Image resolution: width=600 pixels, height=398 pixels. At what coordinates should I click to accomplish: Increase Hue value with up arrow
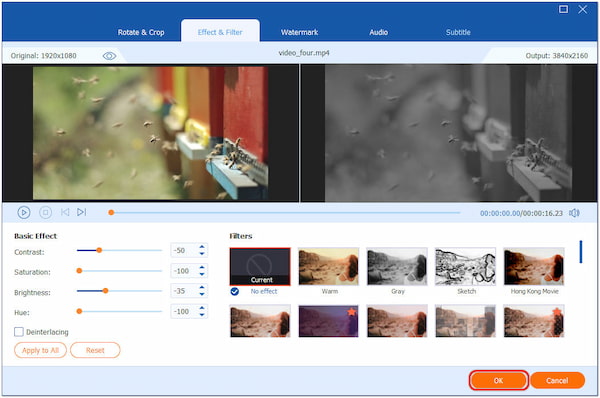click(202, 308)
